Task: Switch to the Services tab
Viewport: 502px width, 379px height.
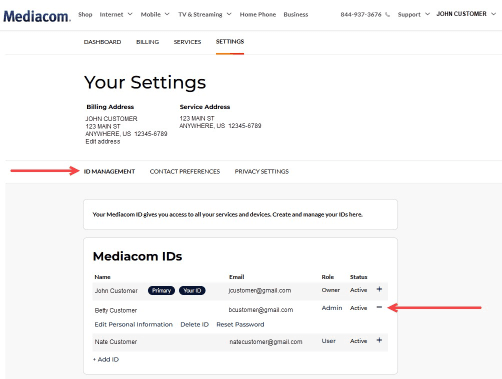Action: 187,42
